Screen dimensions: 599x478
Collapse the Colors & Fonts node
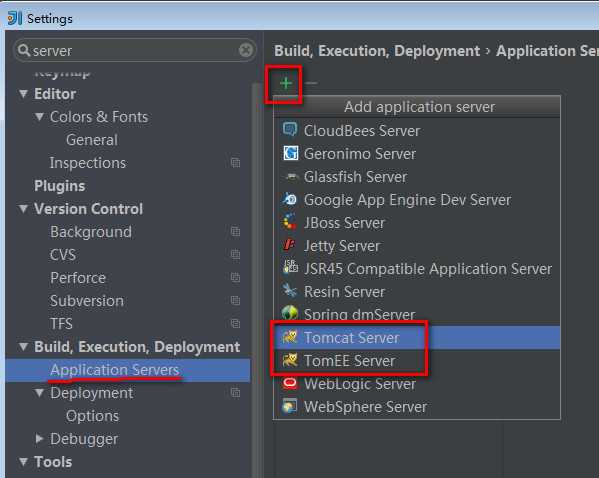click(x=39, y=117)
